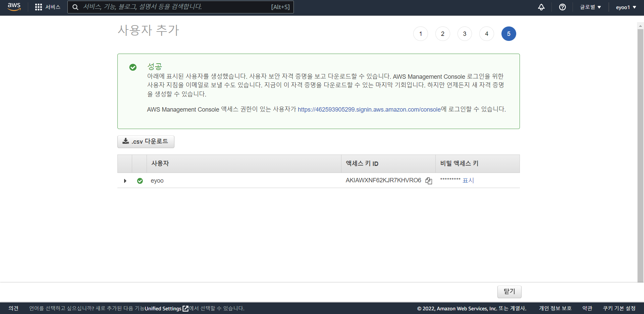Viewport: 644px width, 314px height.
Task: Open 개인 정보 보호 link
Action: point(555,308)
